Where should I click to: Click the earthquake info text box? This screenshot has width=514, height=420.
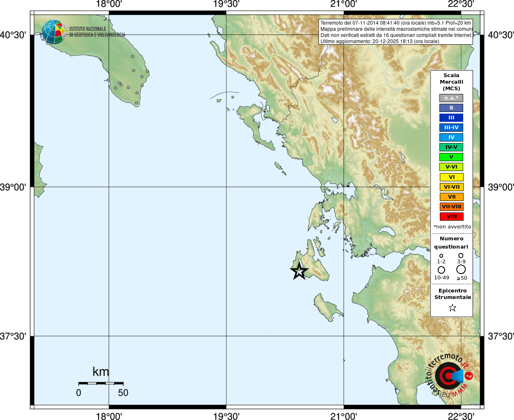396,32
